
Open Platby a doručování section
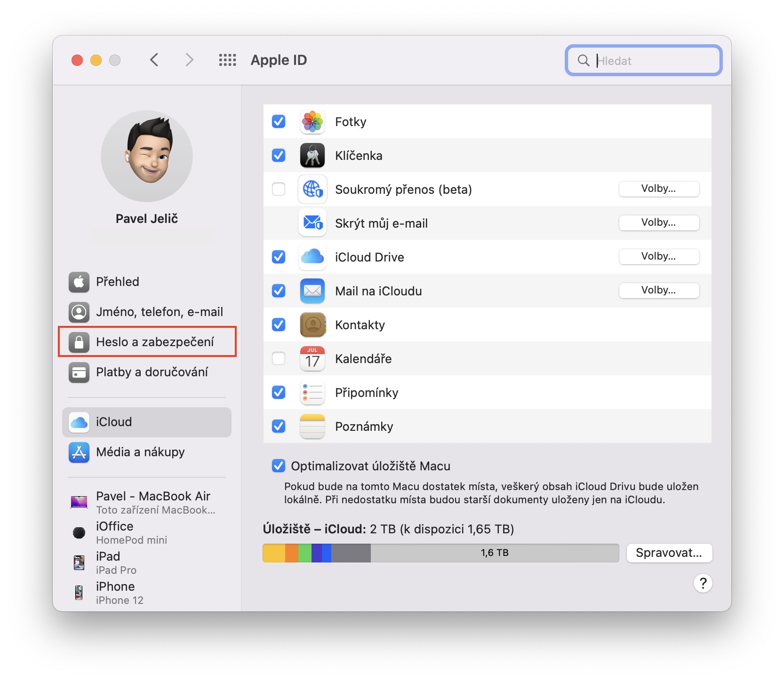tap(147, 372)
